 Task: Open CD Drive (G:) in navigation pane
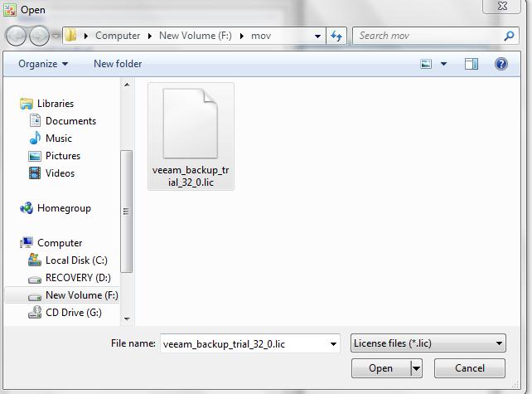73,313
